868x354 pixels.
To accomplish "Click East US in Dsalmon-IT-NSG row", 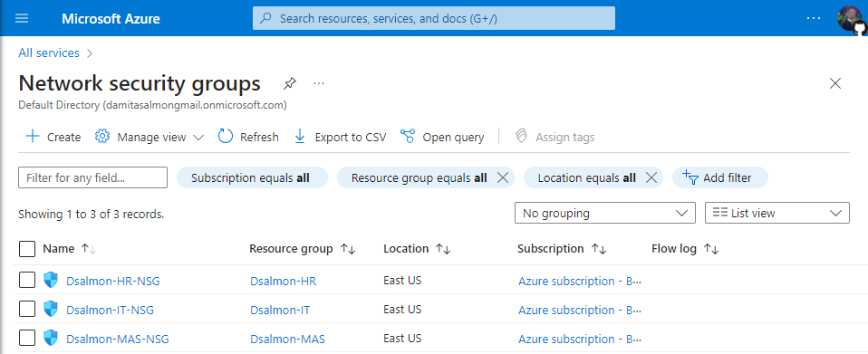I will tap(402, 310).
